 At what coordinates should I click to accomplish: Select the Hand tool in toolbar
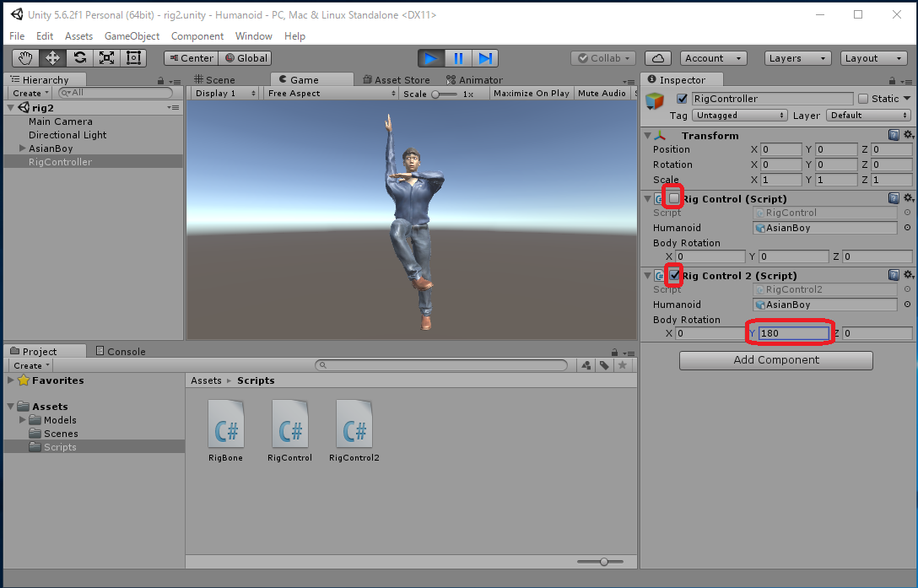click(25, 58)
